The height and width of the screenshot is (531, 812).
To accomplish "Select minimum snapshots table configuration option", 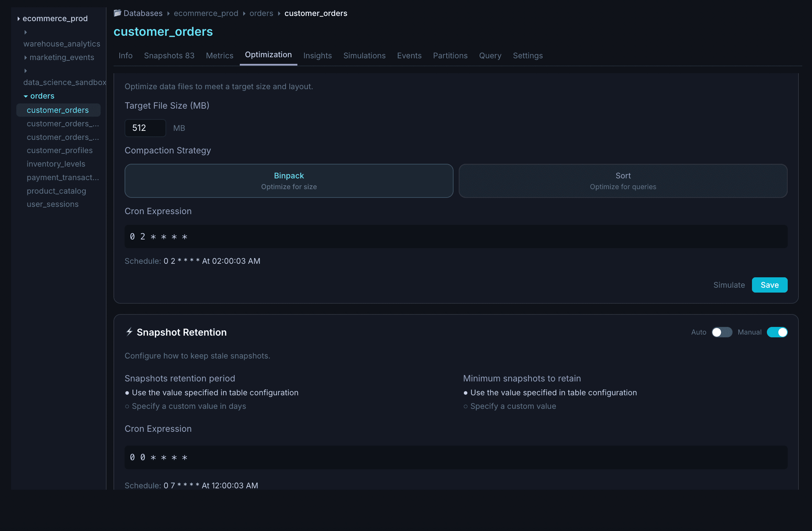I will tap(550, 393).
